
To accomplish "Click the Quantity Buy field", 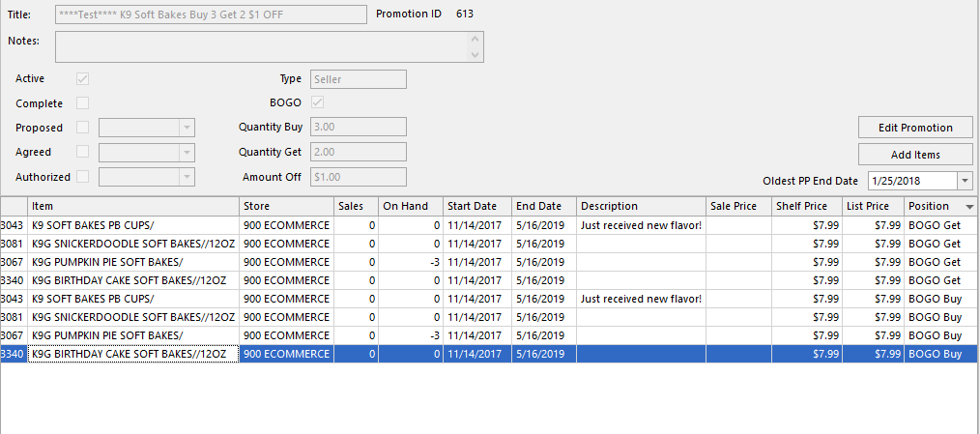I will click(x=359, y=127).
